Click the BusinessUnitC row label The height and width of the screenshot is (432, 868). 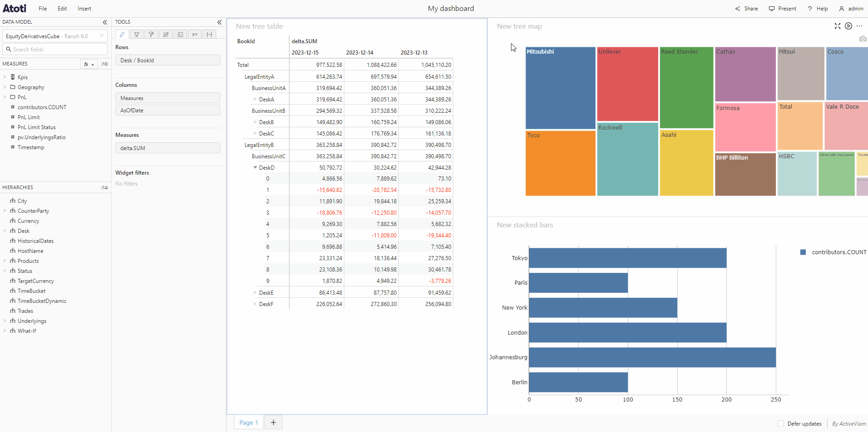pos(268,156)
